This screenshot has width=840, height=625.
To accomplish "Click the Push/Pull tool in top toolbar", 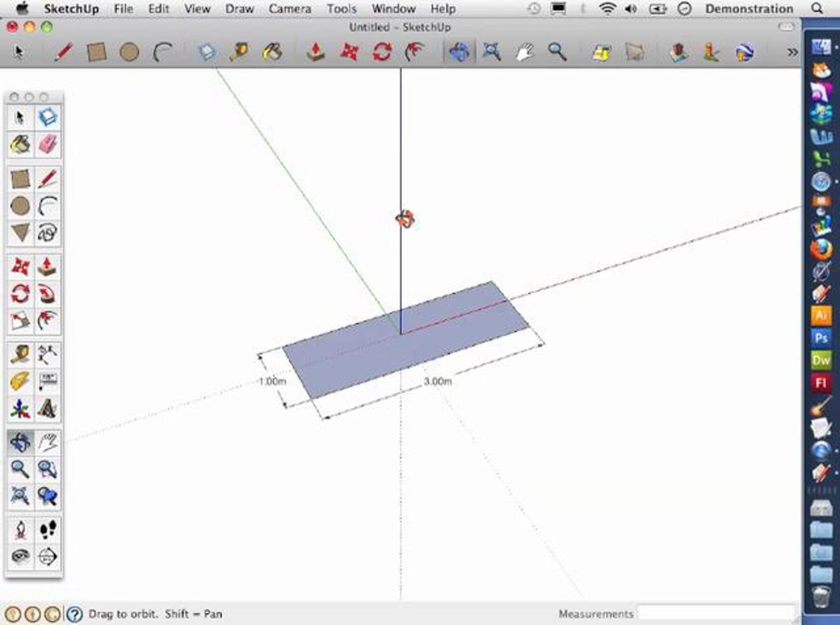I will pyautogui.click(x=315, y=52).
